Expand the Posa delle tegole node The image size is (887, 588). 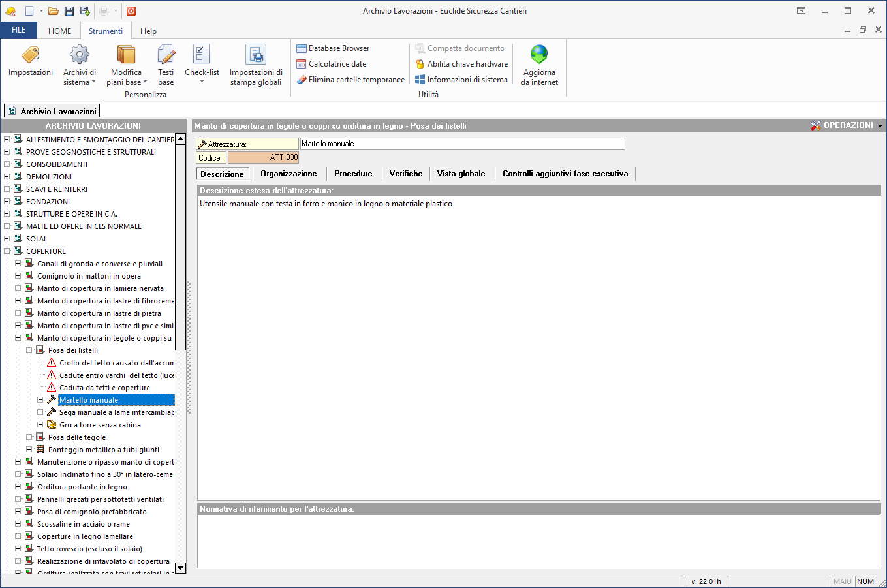[x=29, y=437]
